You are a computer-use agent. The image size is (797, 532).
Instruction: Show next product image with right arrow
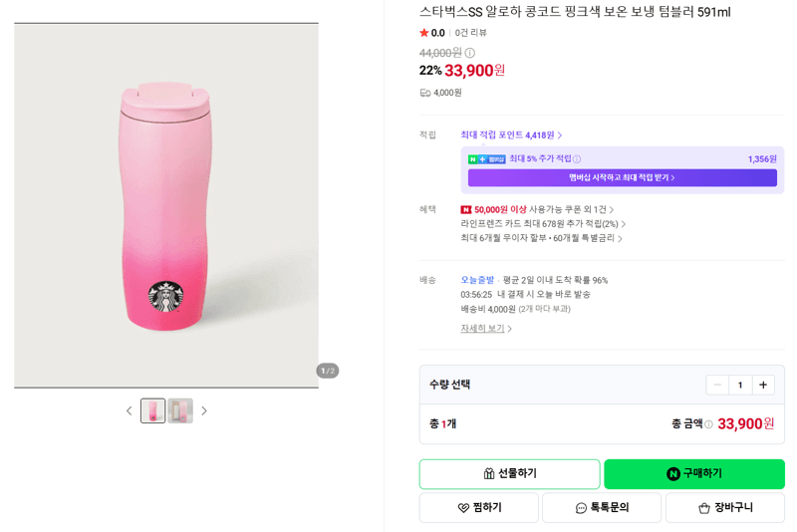204,410
